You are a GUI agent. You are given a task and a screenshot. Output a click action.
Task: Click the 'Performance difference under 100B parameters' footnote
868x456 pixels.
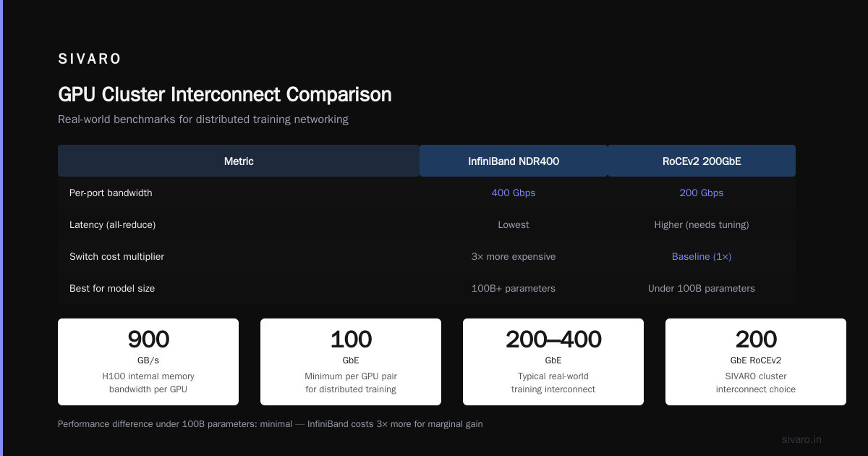(x=270, y=424)
